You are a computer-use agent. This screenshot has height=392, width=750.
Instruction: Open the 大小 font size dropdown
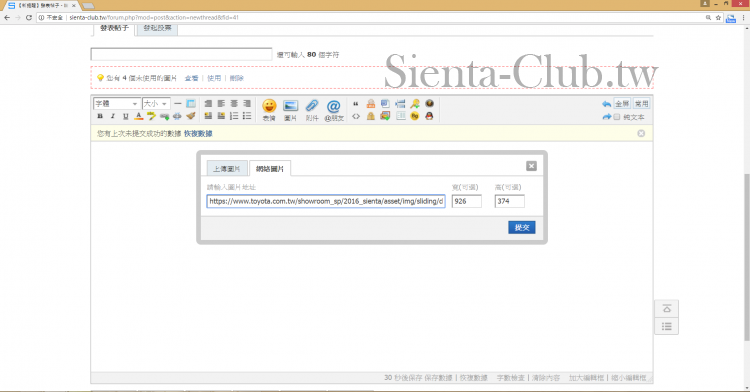click(x=156, y=104)
